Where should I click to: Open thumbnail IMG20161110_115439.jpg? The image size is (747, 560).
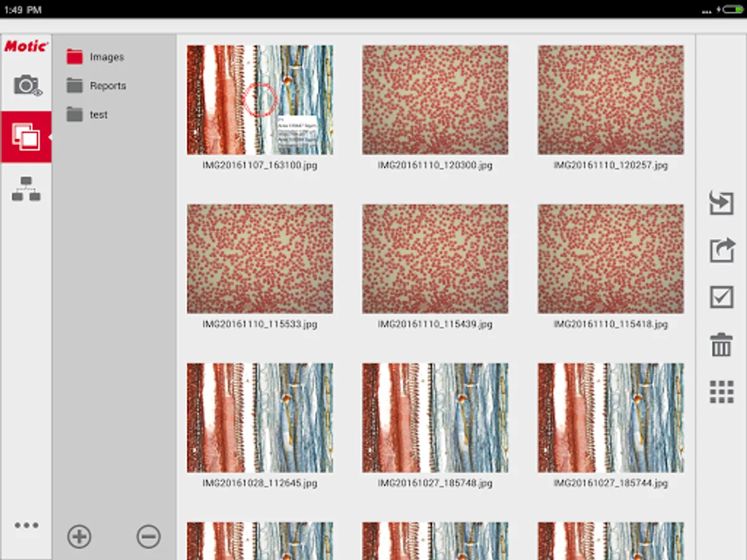pyautogui.click(x=435, y=259)
